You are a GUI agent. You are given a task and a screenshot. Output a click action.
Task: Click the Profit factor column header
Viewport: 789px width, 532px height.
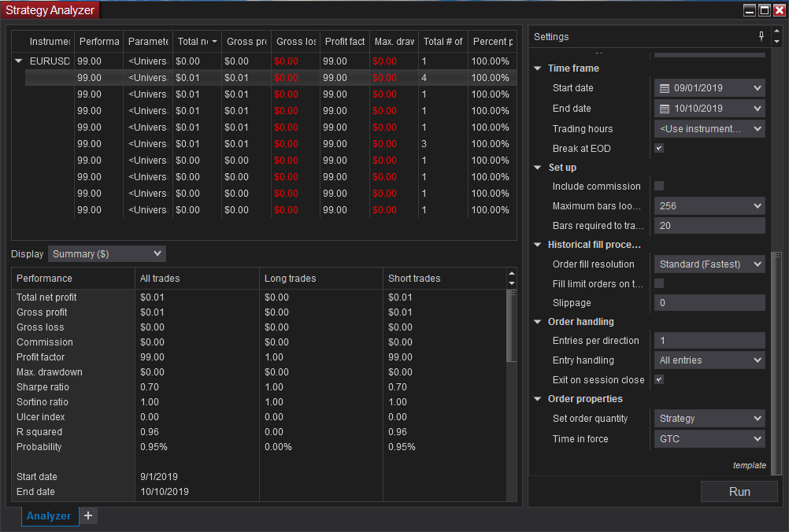344,42
